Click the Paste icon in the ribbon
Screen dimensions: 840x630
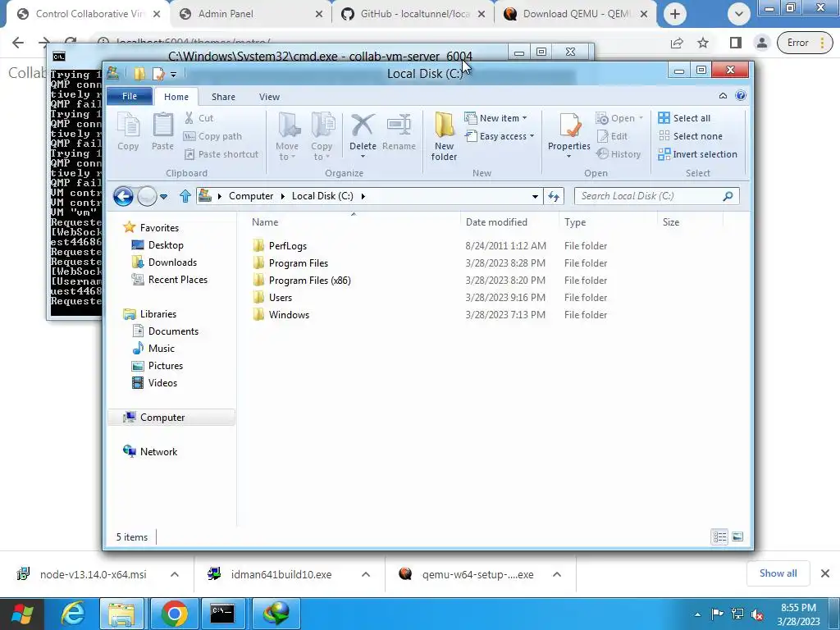(163, 132)
